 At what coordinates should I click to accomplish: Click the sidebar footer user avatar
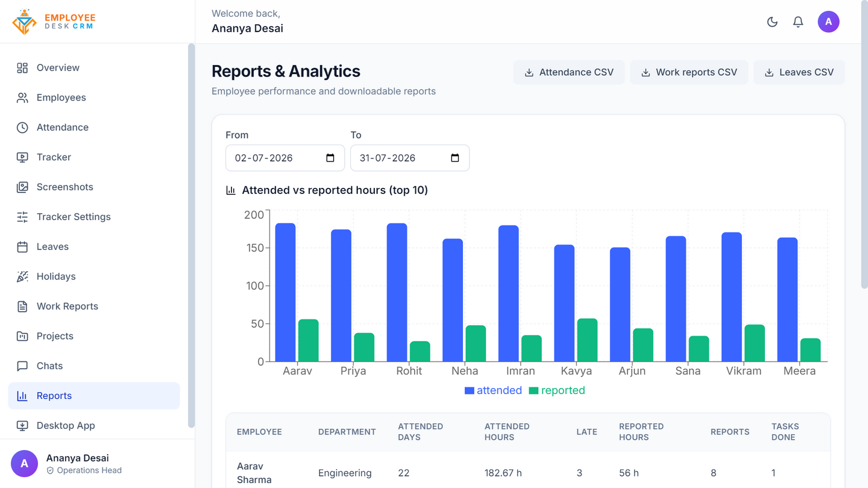(24, 463)
